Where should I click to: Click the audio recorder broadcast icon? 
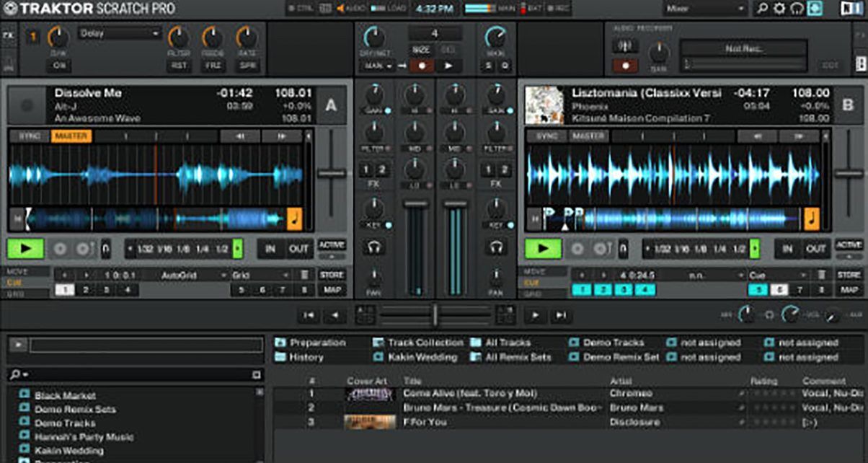click(x=625, y=45)
